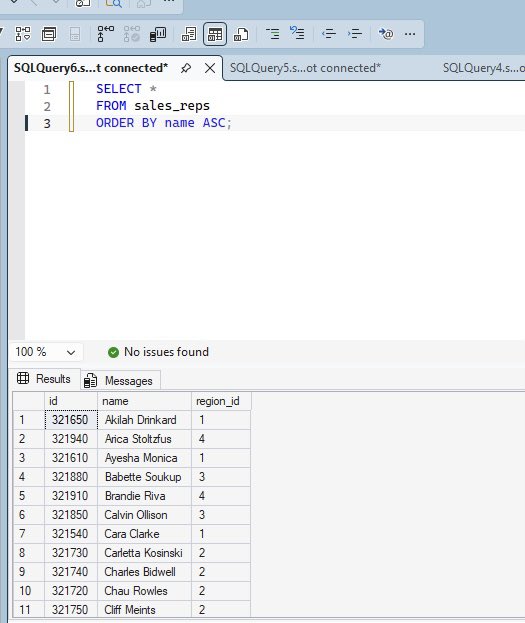The height and width of the screenshot is (623, 525).
Task: Select the Akilah Drinkard cell
Action: pos(144,420)
